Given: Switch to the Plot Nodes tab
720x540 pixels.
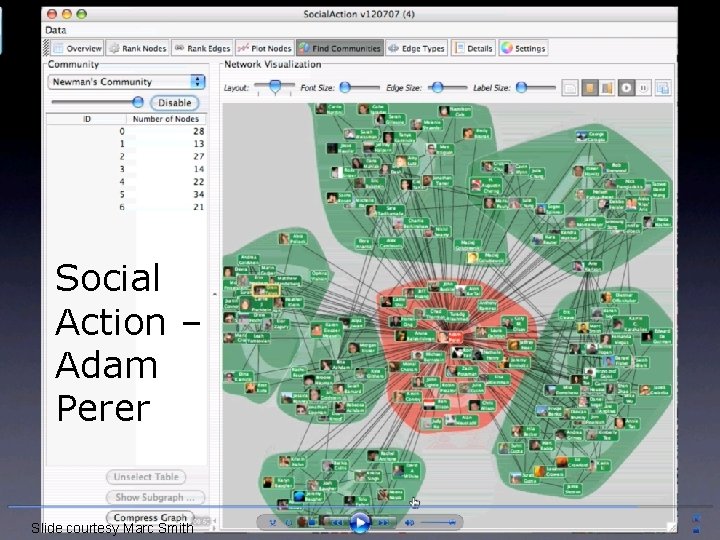Looking at the screenshot, I should 264,48.
